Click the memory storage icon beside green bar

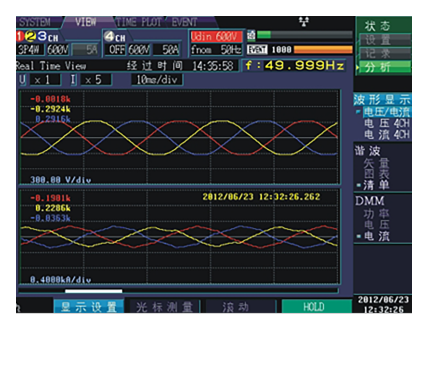point(251,35)
